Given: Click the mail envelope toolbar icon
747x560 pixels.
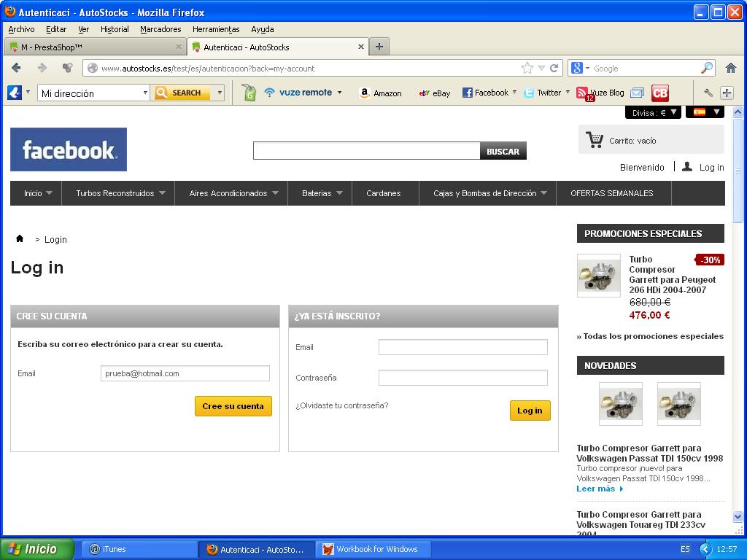Looking at the screenshot, I should click(637, 93).
